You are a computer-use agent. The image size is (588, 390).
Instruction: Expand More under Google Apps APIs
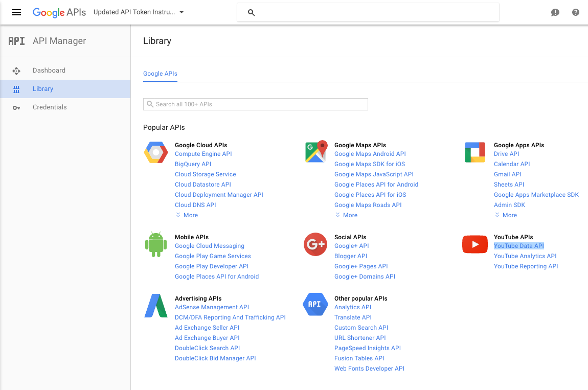pos(506,215)
